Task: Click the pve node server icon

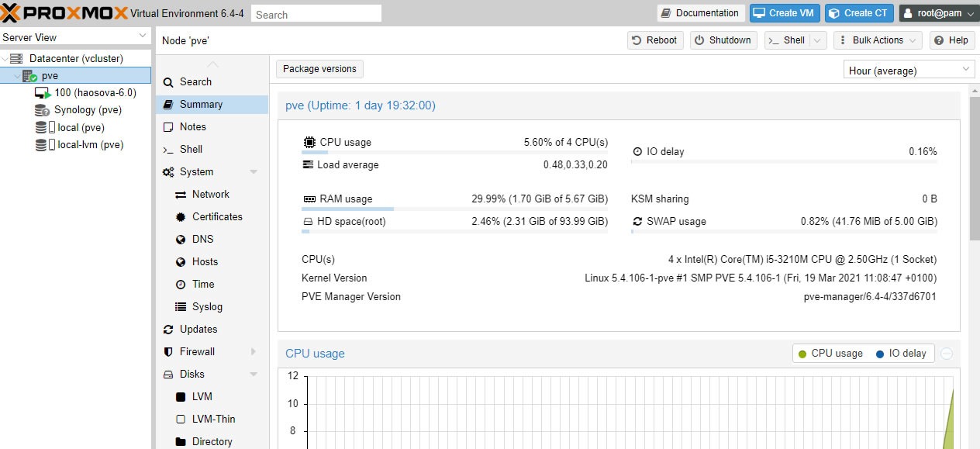Action: tap(29, 76)
